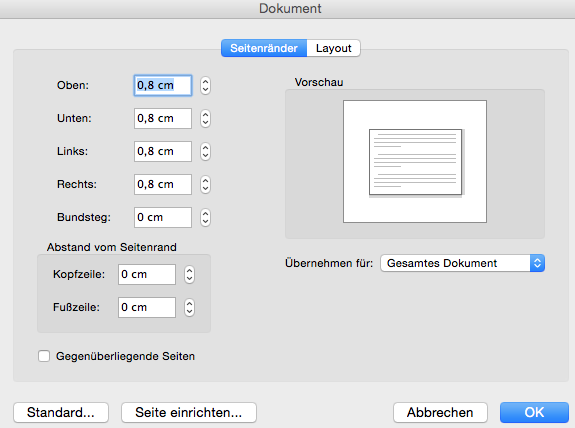Click the Standard... button

pos(61,413)
